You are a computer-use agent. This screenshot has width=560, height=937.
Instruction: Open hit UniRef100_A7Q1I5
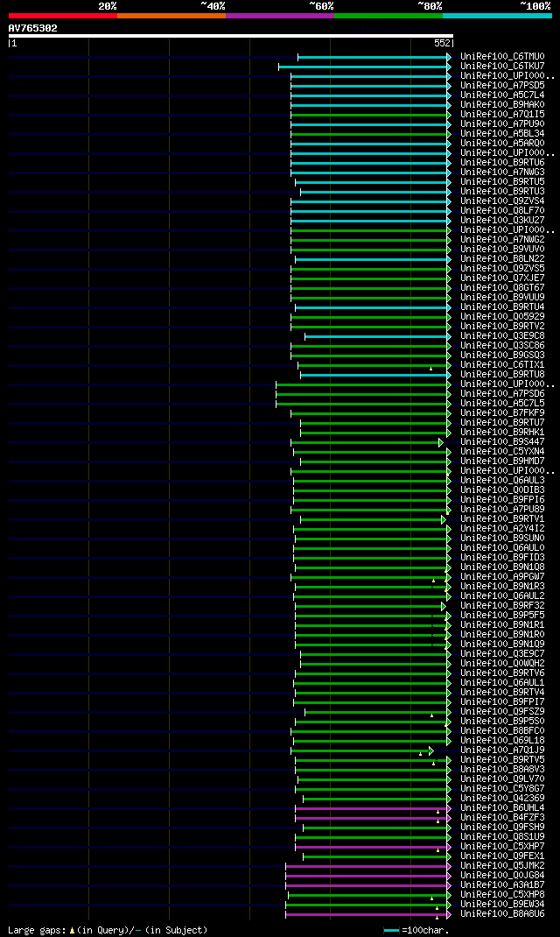coord(502,114)
